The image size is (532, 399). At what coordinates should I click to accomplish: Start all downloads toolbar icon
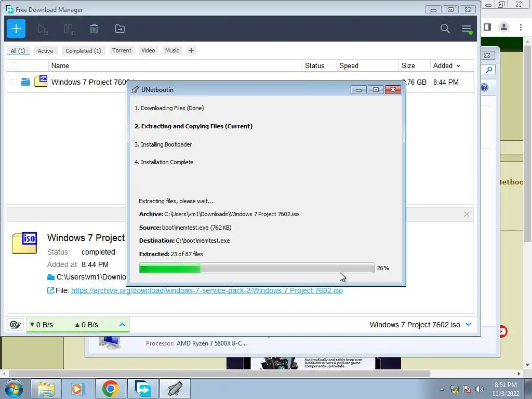point(43,29)
